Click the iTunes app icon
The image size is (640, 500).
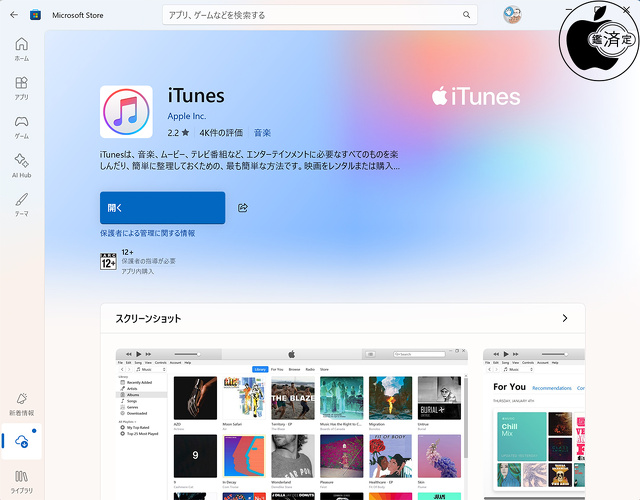(126, 112)
